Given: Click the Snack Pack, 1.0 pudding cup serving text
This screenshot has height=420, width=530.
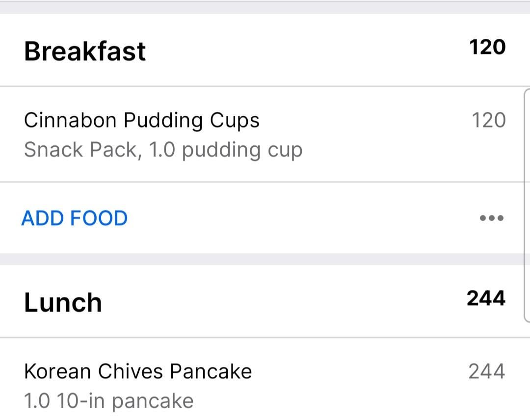Looking at the screenshot, I should (163, 150).
